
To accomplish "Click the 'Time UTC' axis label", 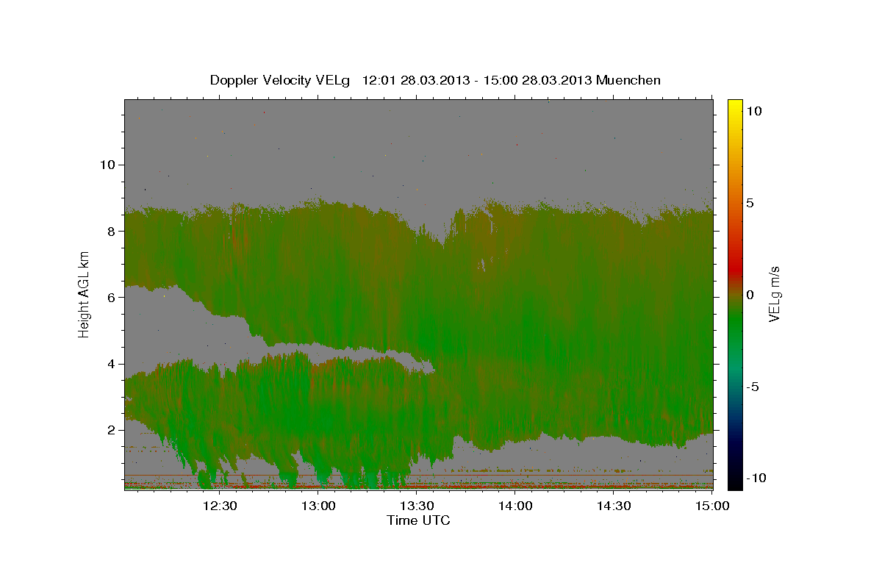I will 418,520.
